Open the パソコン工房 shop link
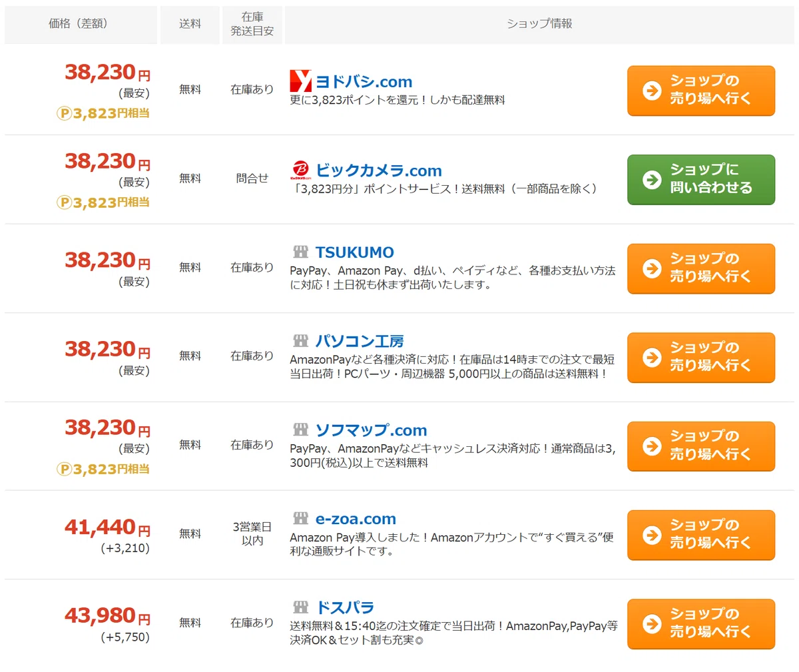Screen dimensions: 799x672 (360, 341)
